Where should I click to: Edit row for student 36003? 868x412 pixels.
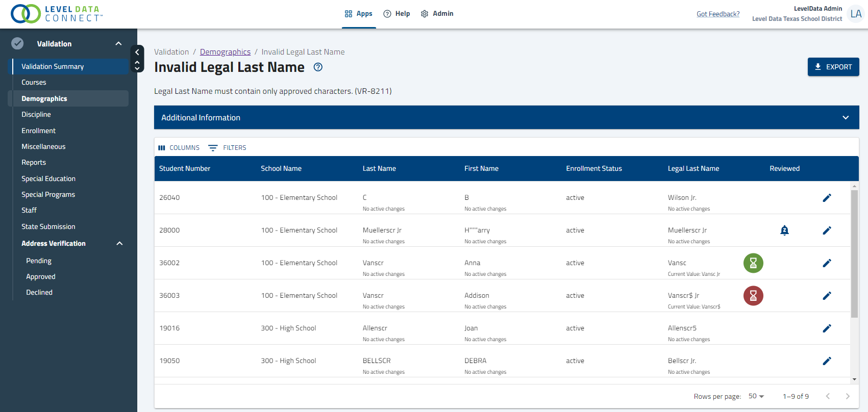[x=827, y=296]
